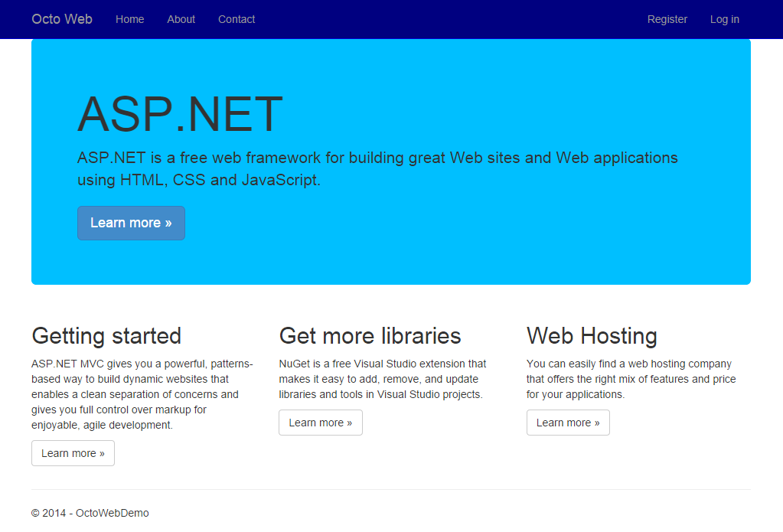Click the Register link
Viewport: 783px width, 532px height.
(x=667, y=19)
